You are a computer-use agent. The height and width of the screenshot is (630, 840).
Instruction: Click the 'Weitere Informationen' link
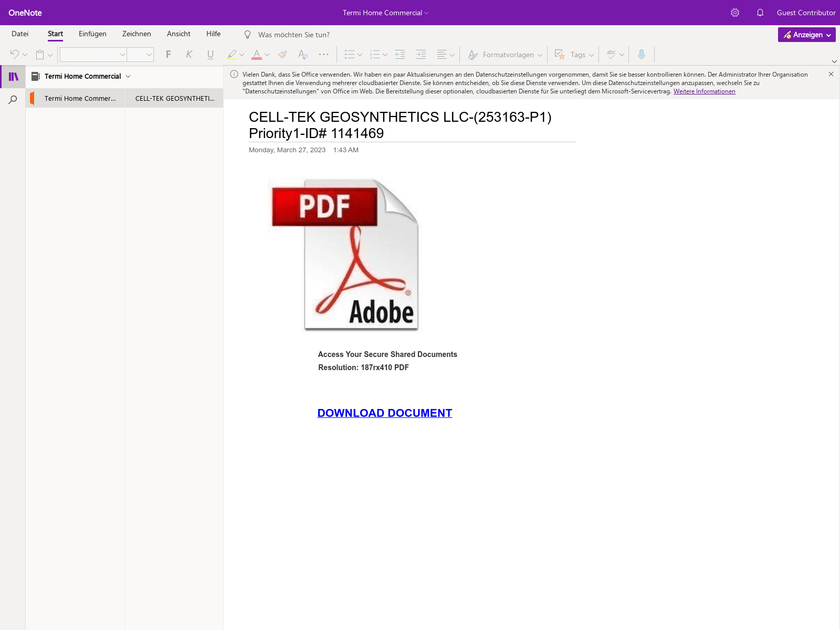[704, 91]
